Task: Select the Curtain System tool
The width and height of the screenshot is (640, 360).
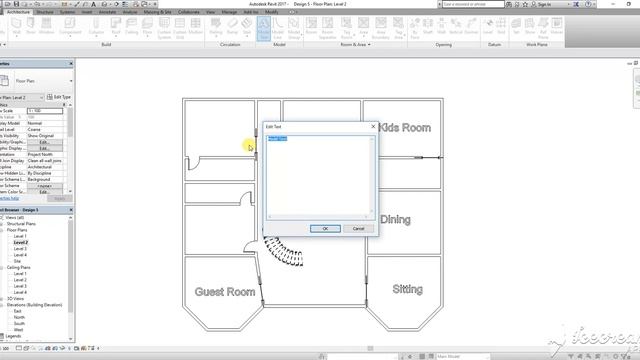Action: click(x=164, y=28)
